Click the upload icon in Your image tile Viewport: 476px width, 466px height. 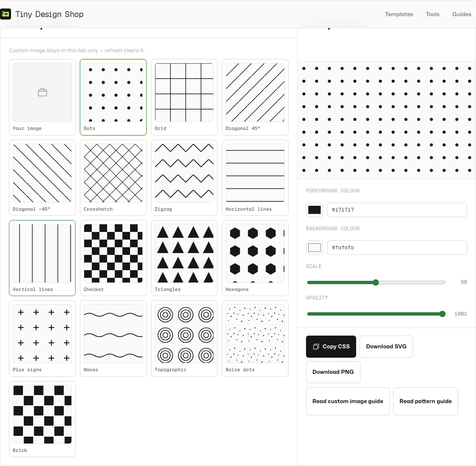tap(42, 92)
